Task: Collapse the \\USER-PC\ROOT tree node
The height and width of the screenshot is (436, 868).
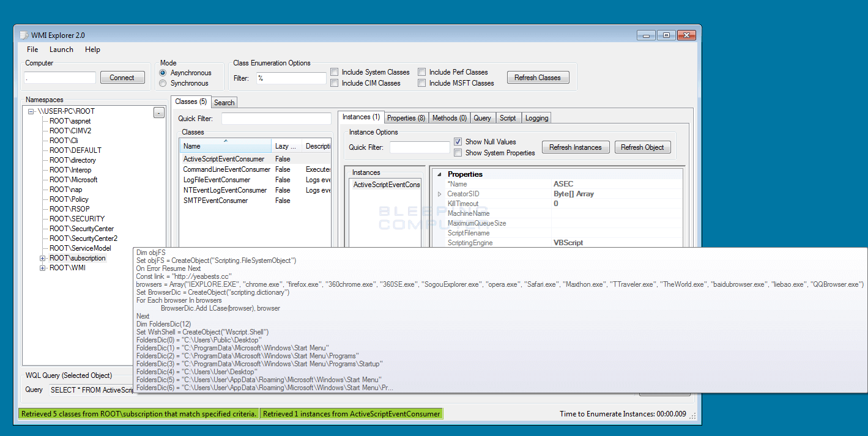Action: point(31,111)
